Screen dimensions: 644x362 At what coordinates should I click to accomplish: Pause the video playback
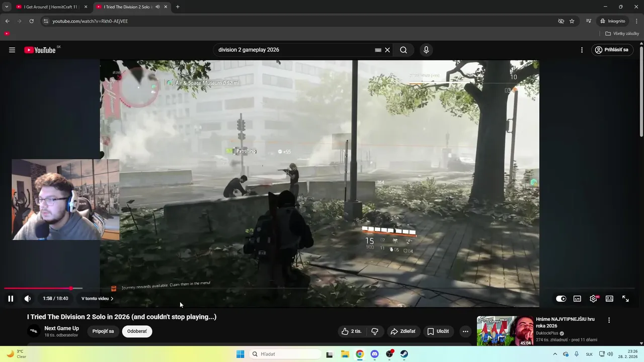point(11,299)
